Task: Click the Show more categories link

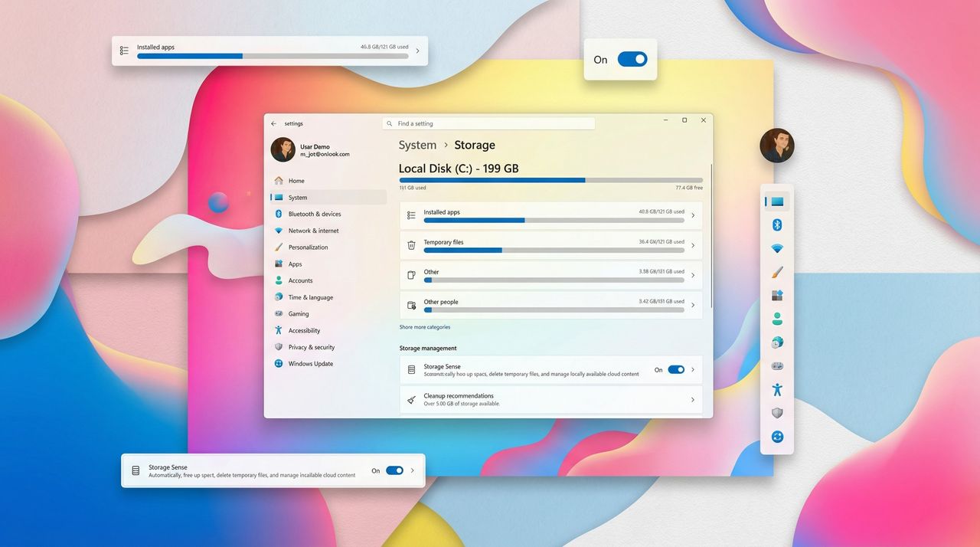Action: pyautogui.click(x=424, y=326)
